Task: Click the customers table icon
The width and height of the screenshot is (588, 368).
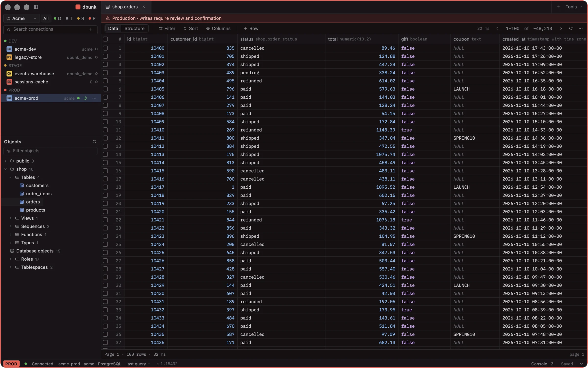Action: point(22,185)
